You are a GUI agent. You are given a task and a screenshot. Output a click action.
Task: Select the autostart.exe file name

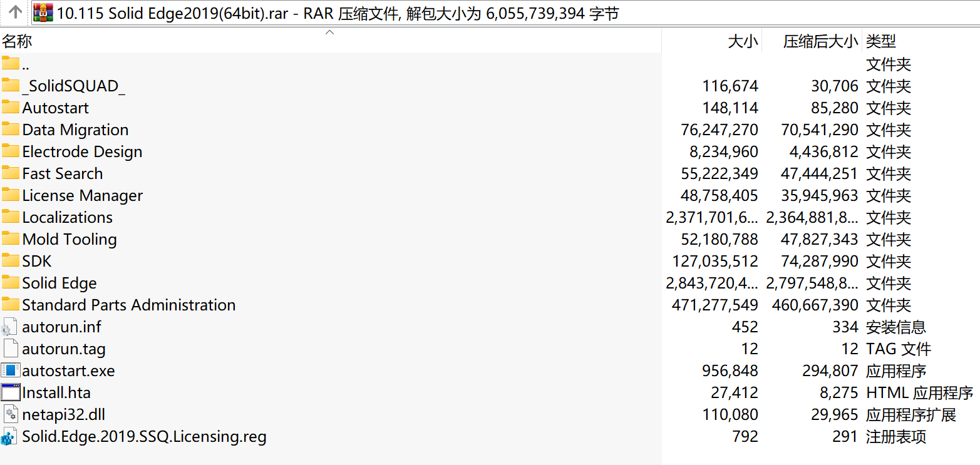[69, 370]
